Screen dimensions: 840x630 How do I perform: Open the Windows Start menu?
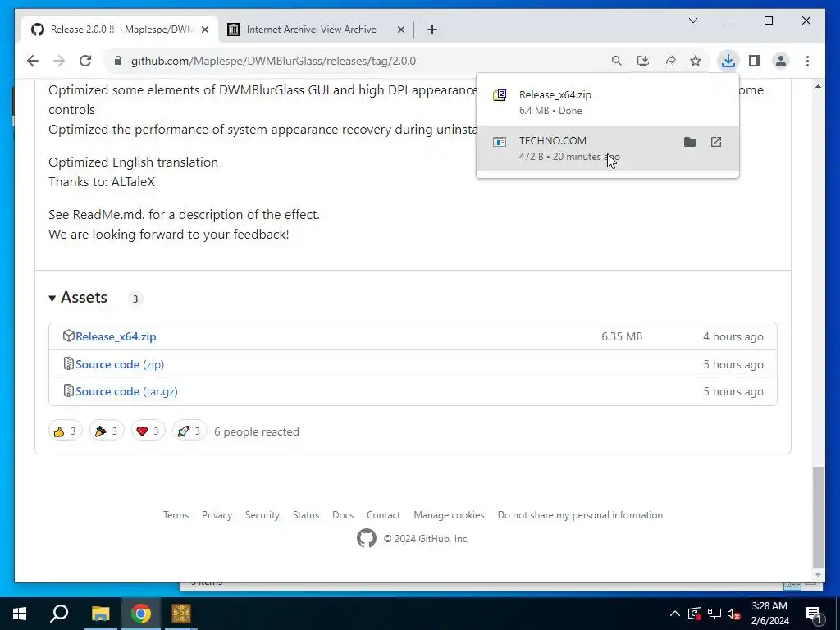(x=20, y=614)
